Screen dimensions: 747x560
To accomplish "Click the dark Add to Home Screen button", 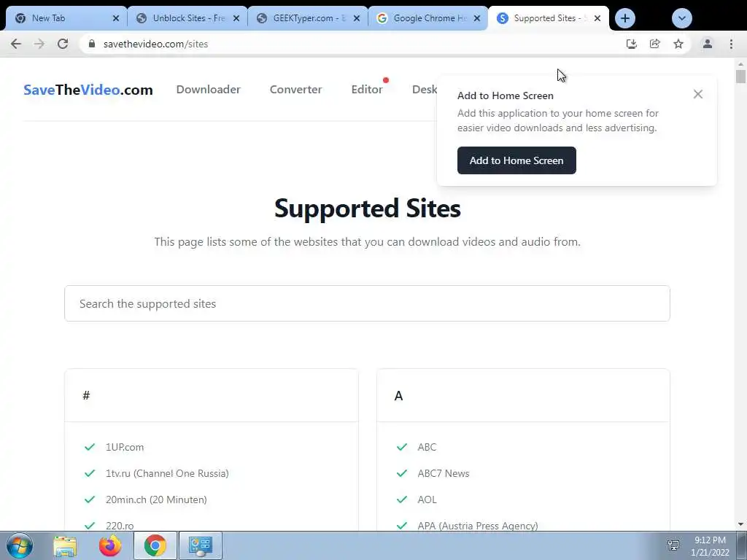I will (516, 160).
